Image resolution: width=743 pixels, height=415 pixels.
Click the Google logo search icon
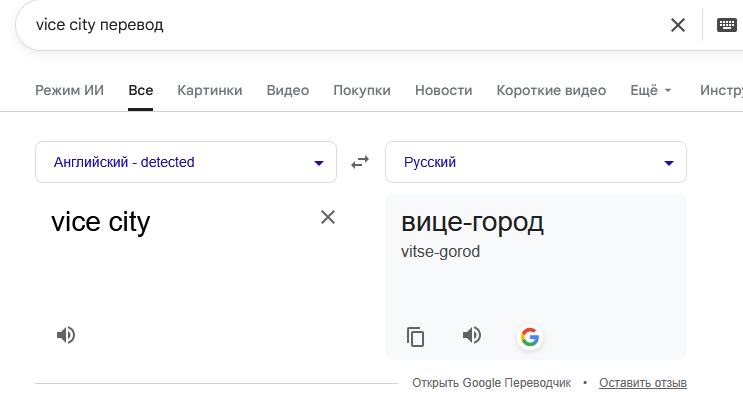click(530, 337)
